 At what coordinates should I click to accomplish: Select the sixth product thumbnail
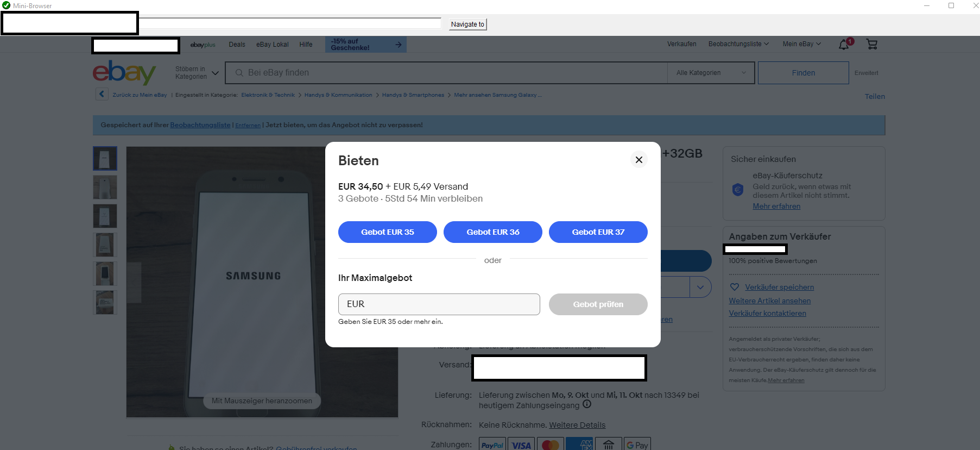105,303
